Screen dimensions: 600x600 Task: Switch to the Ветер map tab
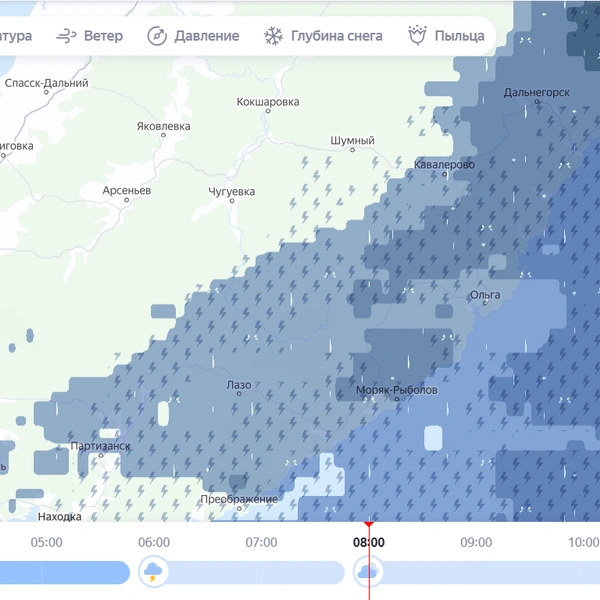point(90,36)
